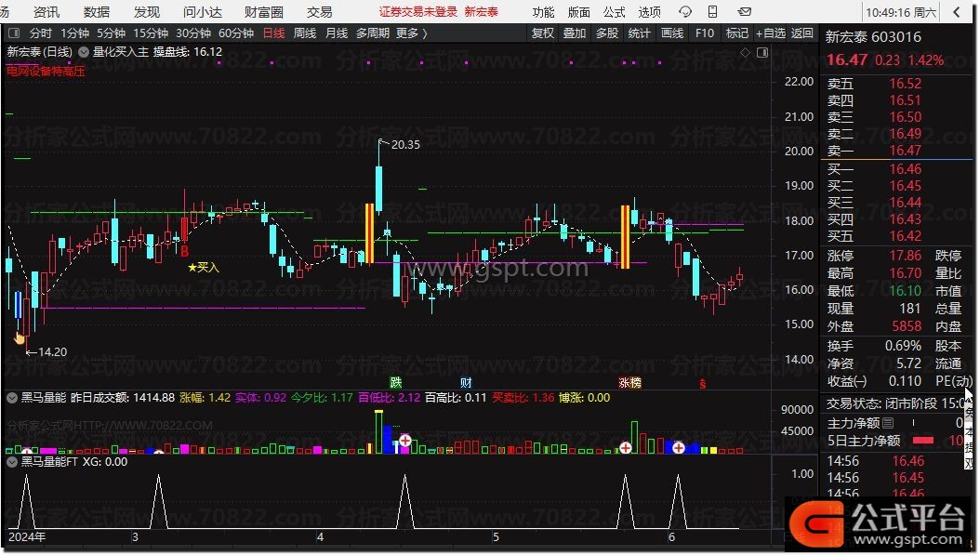The height and width of the screenshot is (555, 980).
Task: Click the diamond icon above the chart
Action: [x=745, y=52]
